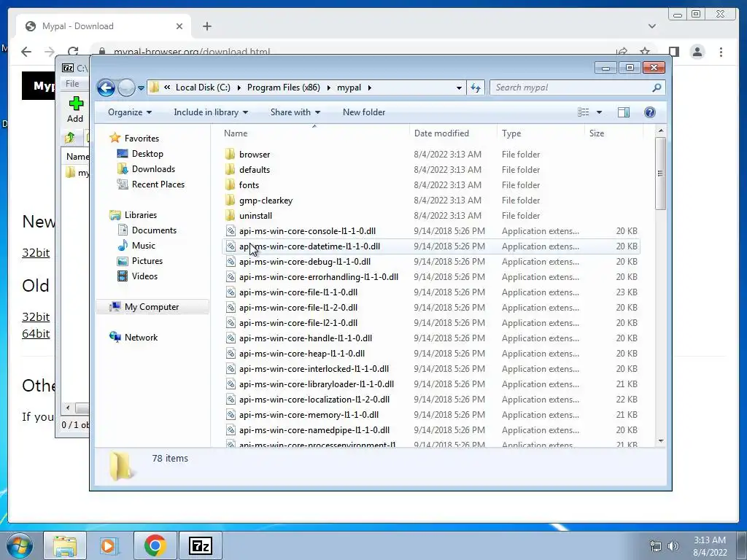Select api-ms-win-core-console-l1-1-0.dll file
This screenshot has width=747, height=560.
(307, 231)
